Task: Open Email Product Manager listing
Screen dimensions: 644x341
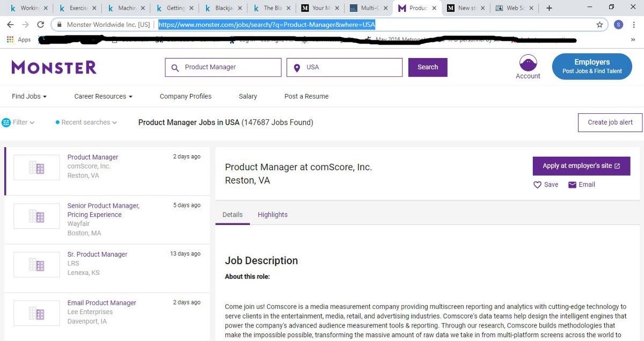Action: [101, 303]
